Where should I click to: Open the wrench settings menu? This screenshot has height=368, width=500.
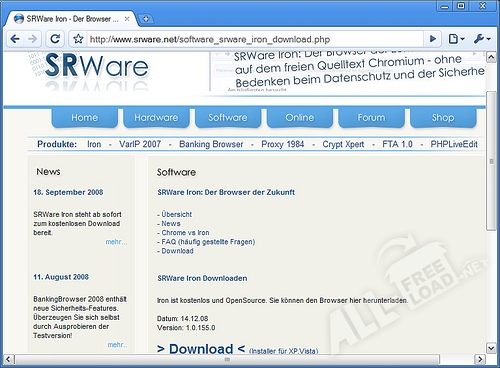click(482, 39)
